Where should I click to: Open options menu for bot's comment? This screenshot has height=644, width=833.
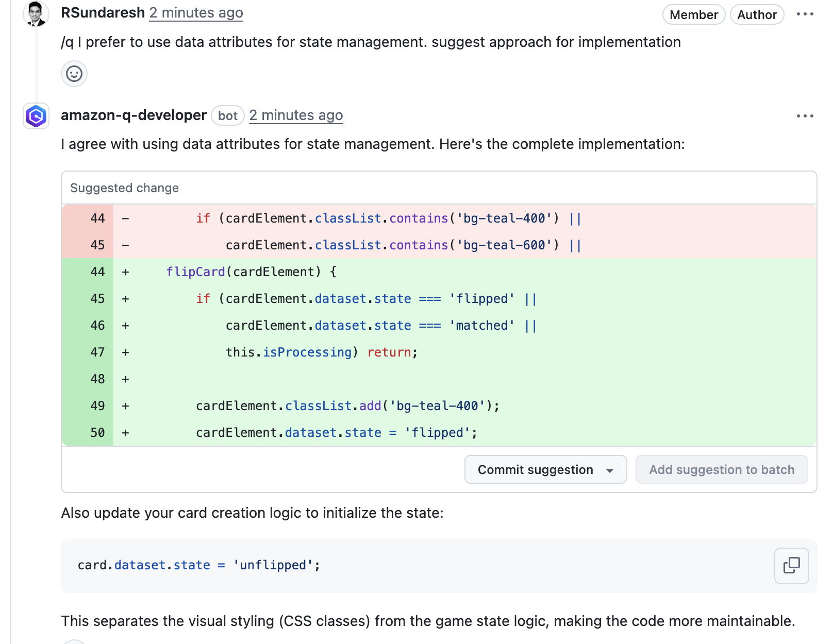click(805, 116)
